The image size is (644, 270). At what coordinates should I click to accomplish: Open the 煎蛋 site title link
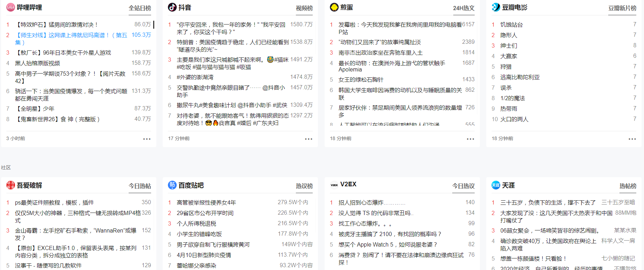point(347,7)
